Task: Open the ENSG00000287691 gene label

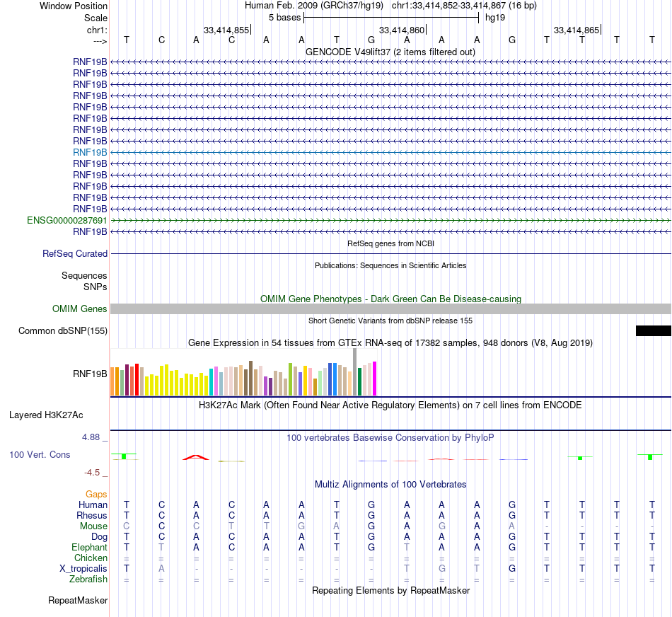Action: (67, 220)
